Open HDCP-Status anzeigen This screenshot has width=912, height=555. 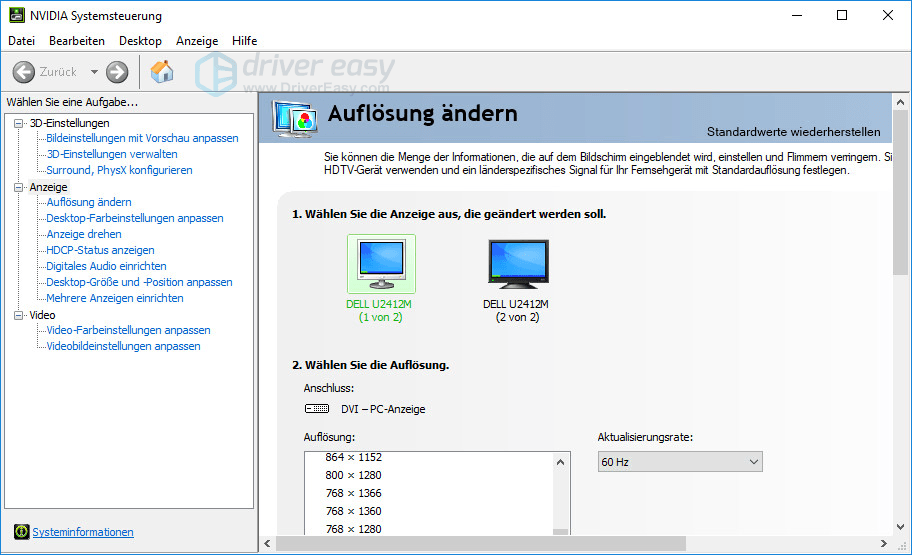pyautogui.click(x=100, y=250)
